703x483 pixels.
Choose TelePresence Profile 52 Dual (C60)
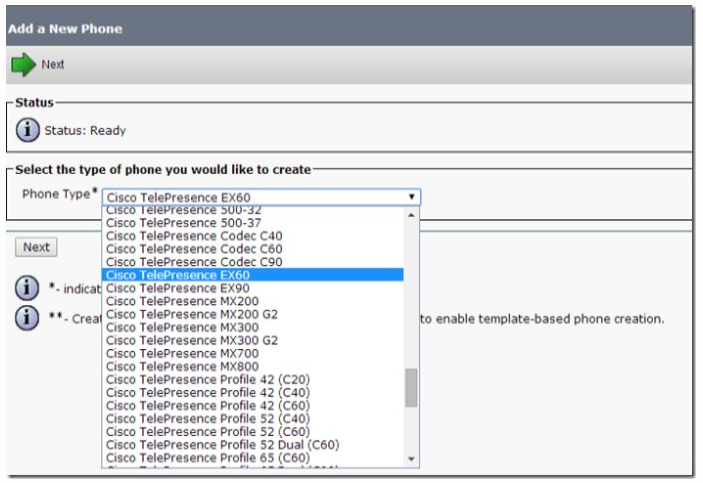pyautogui.click(x=253, y=445)
